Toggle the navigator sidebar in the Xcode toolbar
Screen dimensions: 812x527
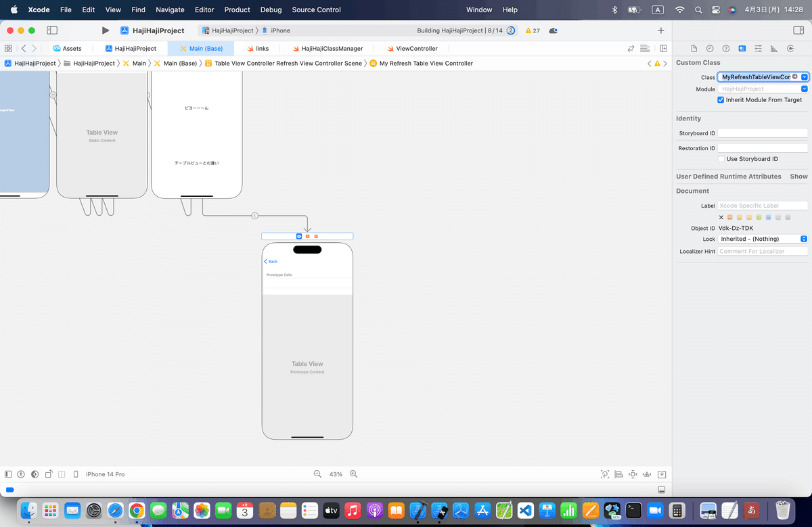[52, 30]
